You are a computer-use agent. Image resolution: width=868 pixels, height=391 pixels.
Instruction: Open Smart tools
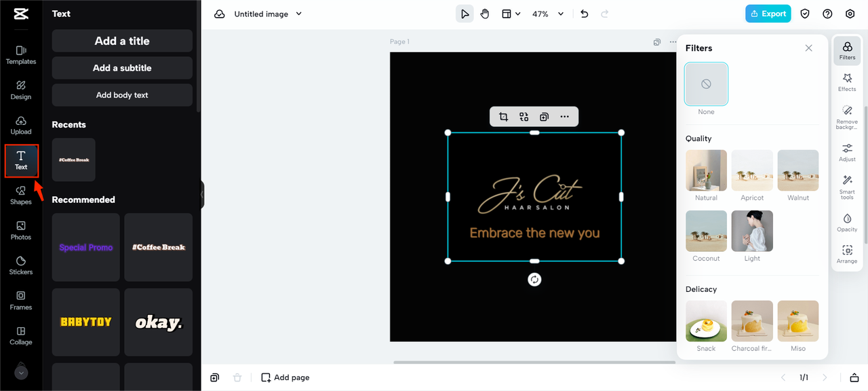pyautogui.click(x=847, y=187)
